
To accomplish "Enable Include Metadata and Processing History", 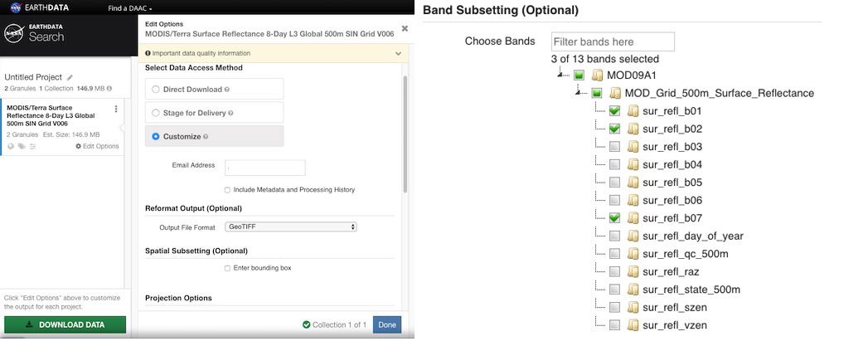I will pyautogui.click(x=228, y=190).
